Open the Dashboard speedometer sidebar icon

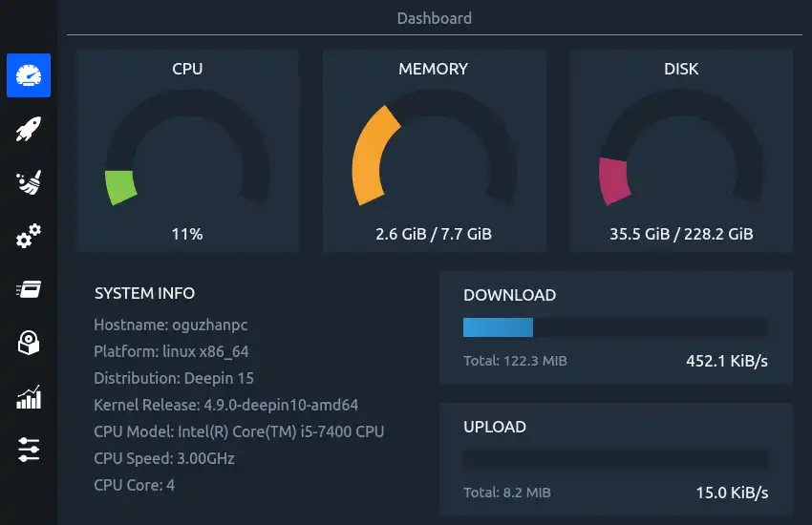(x=29, y=75)
